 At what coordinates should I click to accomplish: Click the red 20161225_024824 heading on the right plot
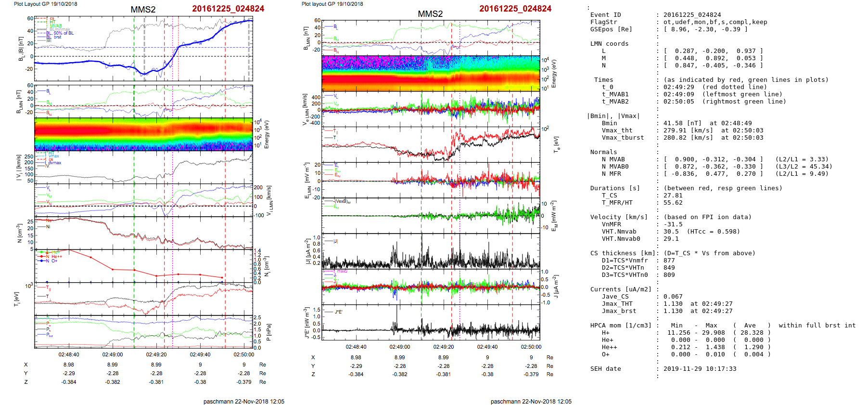515,9
